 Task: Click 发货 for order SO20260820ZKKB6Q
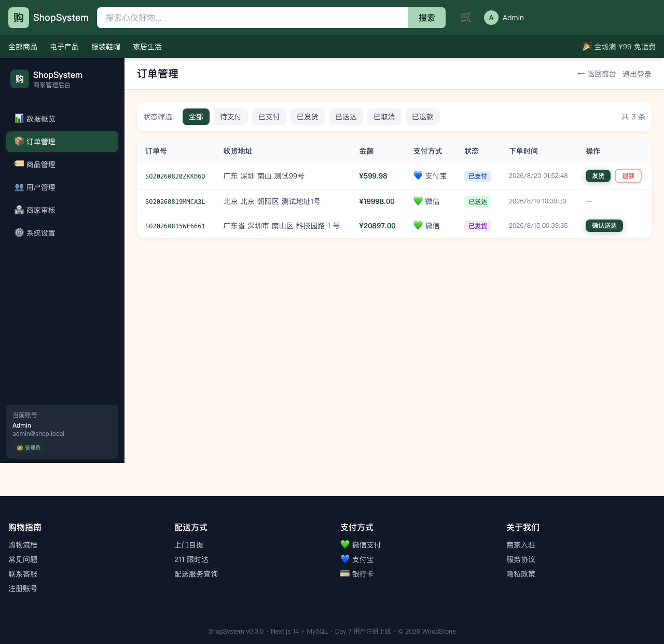(598, 176)
